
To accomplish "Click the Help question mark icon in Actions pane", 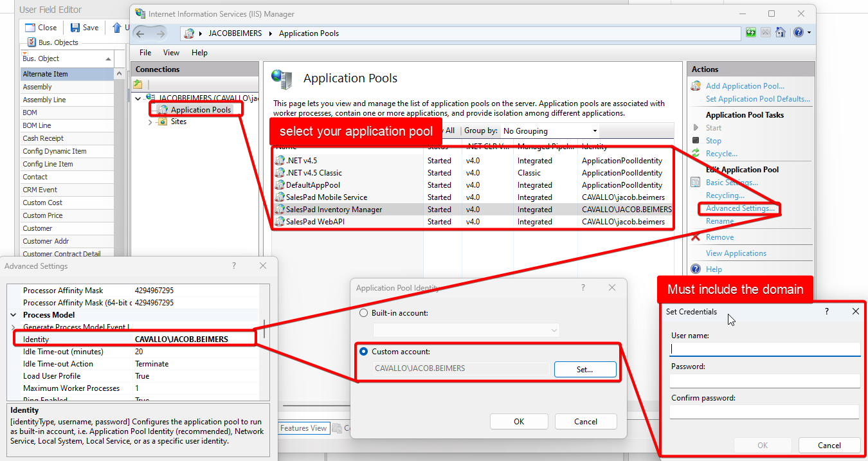I will pyautogui.click(x=696, y=269).
